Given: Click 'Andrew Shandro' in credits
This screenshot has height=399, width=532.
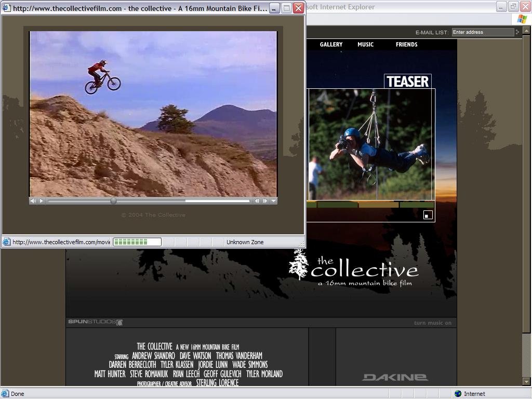Looking at the screenshot, I should 153,355.
